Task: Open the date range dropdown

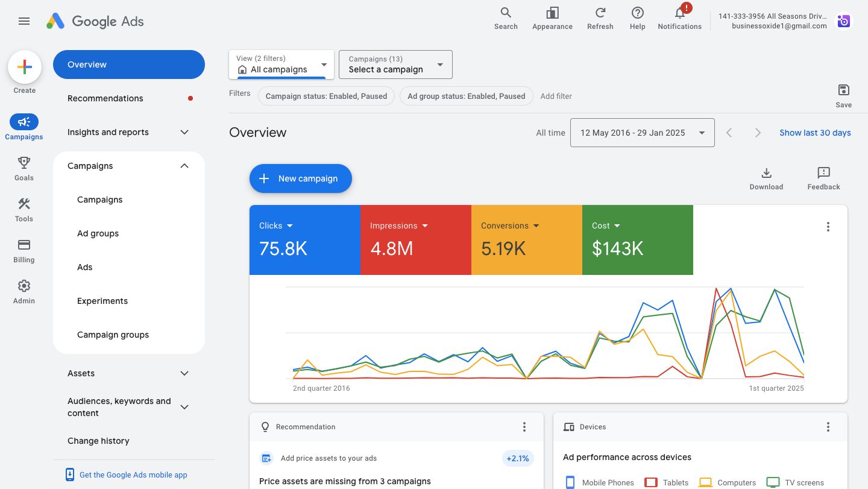Action: [x=642, y=133]
